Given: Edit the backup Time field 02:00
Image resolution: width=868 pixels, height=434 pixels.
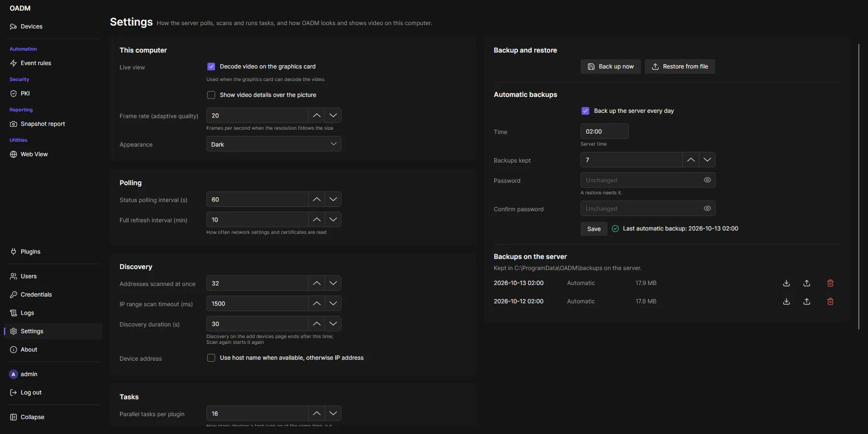Looking at the screenshot, I should coord(605,131).
